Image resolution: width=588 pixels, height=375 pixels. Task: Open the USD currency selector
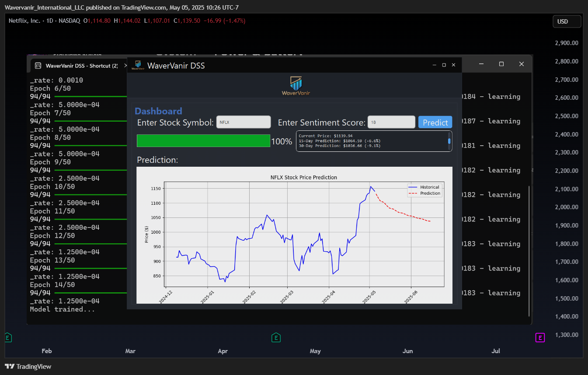[567, 21]
